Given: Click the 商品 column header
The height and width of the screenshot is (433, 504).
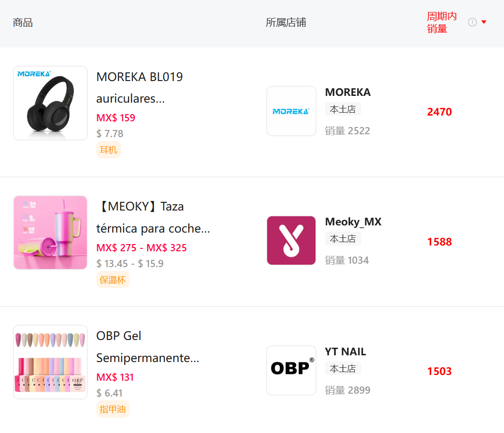Looking at the screenshot, I should tap(23, 23).
